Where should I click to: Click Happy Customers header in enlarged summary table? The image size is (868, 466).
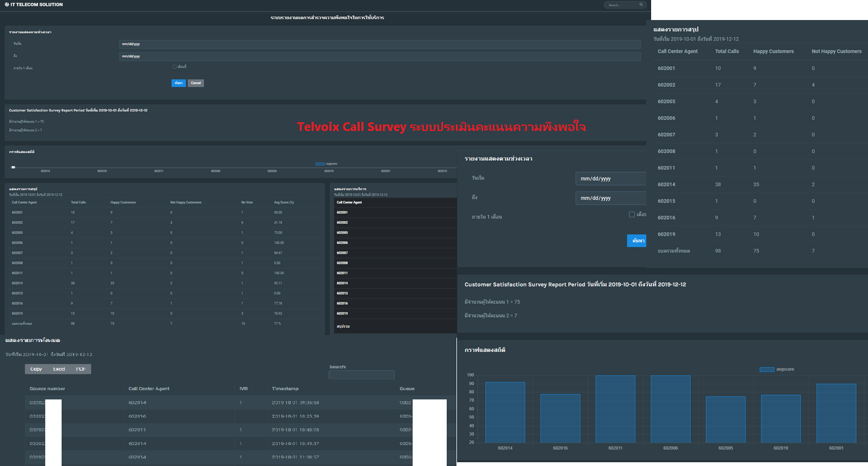pyautogui.click(x=773, y=51)
